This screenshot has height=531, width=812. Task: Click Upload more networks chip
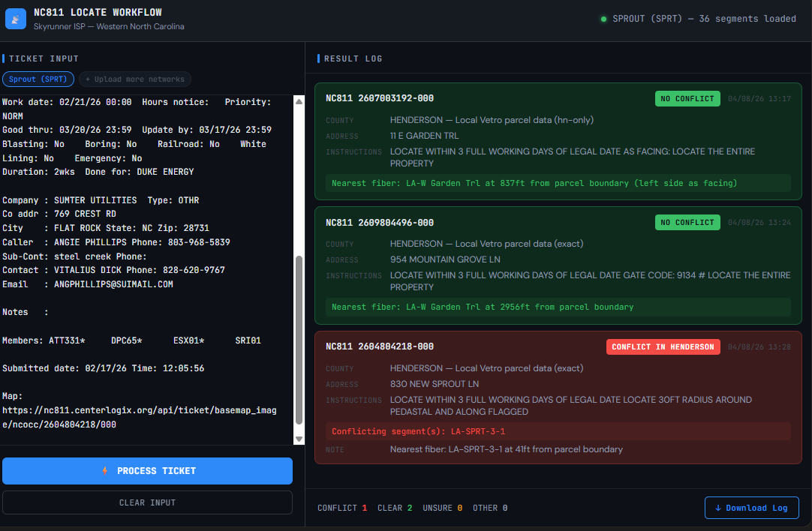(x=134, y=79)
